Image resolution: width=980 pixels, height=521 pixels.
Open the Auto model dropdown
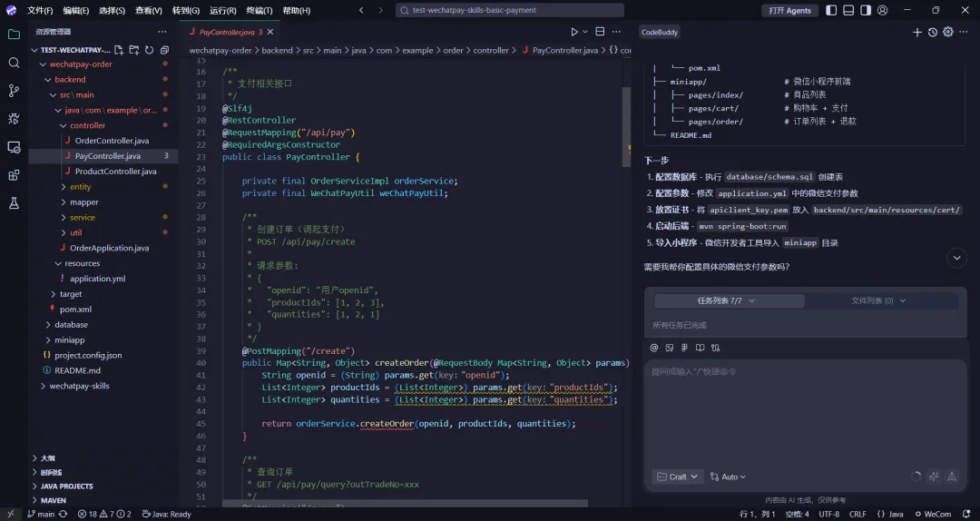point(728,477)
